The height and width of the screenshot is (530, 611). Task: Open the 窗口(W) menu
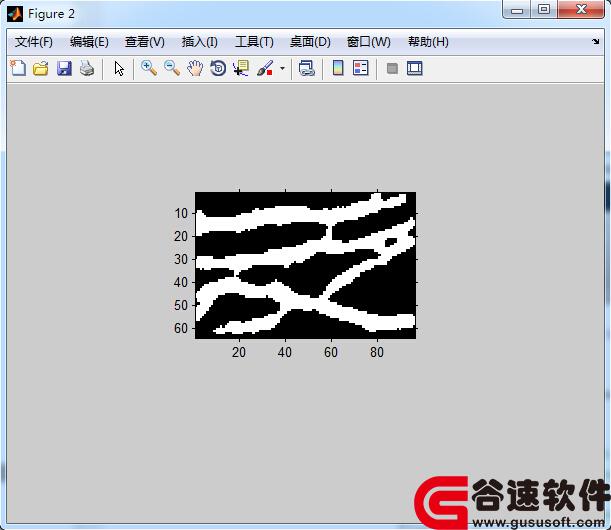click(x=369, y=42)
